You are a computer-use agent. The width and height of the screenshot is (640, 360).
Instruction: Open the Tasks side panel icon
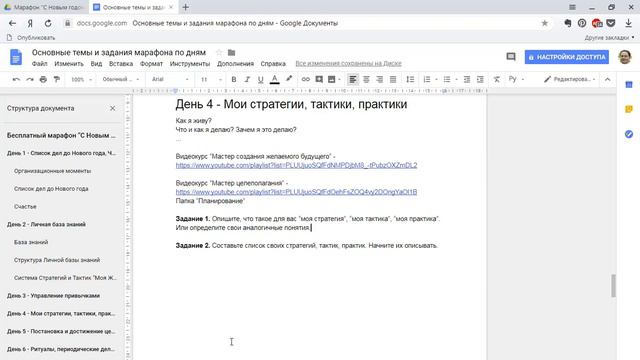click(629, 134)
